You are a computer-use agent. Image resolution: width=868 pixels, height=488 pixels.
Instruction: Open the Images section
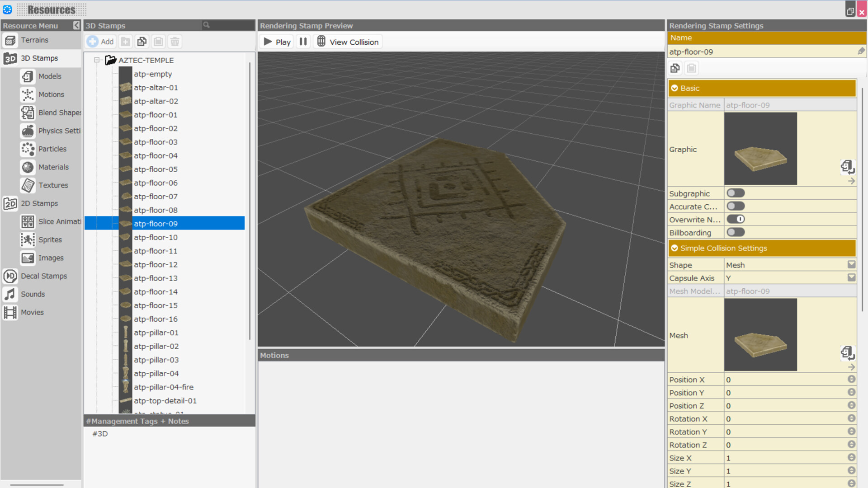point(50,258)
